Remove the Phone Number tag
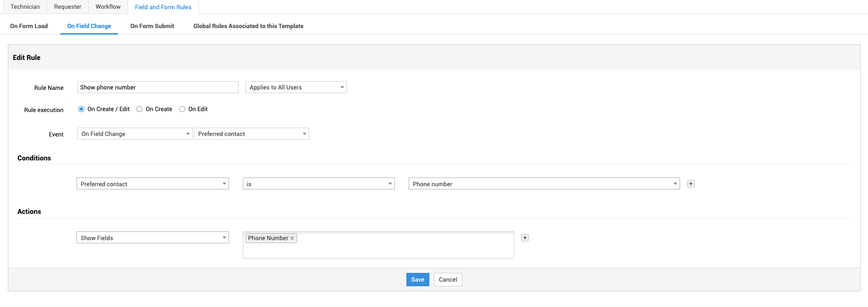The image size is (868, 307). coord(292,238)
